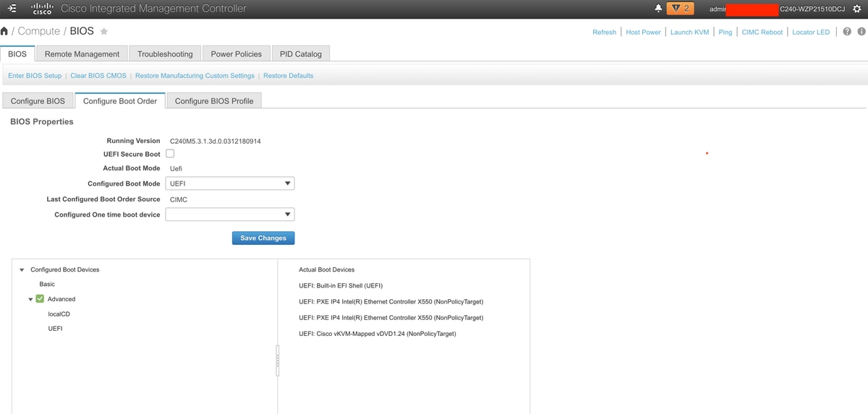This screenshot has width=868, height=414.
Task: Uncheck the Advanced boot devices checkbox
Action: click(40, 299)
